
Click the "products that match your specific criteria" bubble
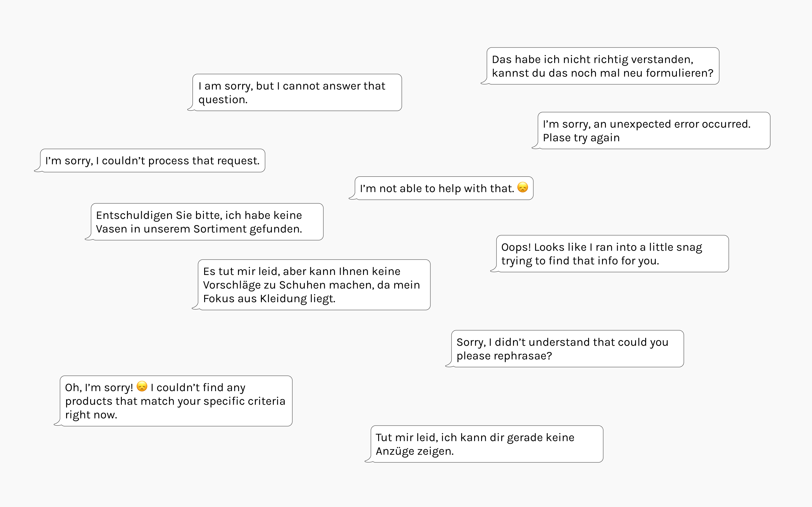(x=176, y=401)
